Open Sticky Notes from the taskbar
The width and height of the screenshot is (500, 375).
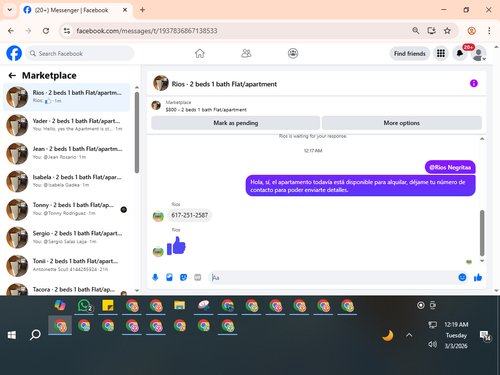coord(108,305)
